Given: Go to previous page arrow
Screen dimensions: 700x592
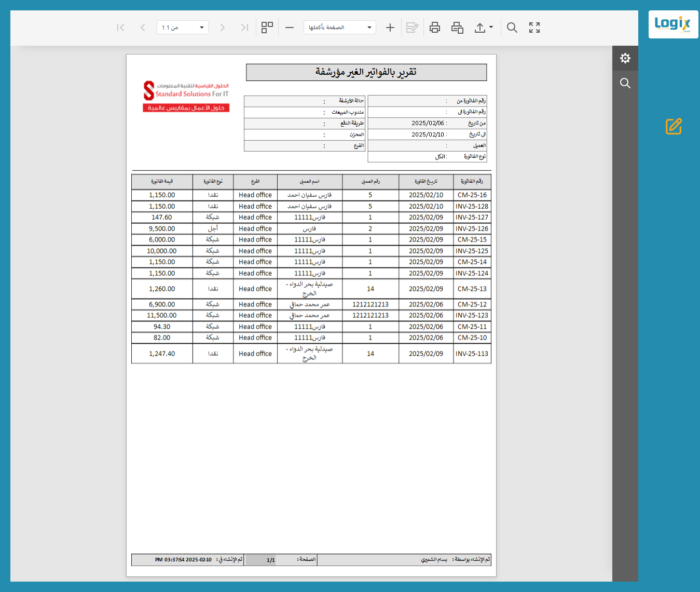Looking at the screenshot, I should (143, 28).
